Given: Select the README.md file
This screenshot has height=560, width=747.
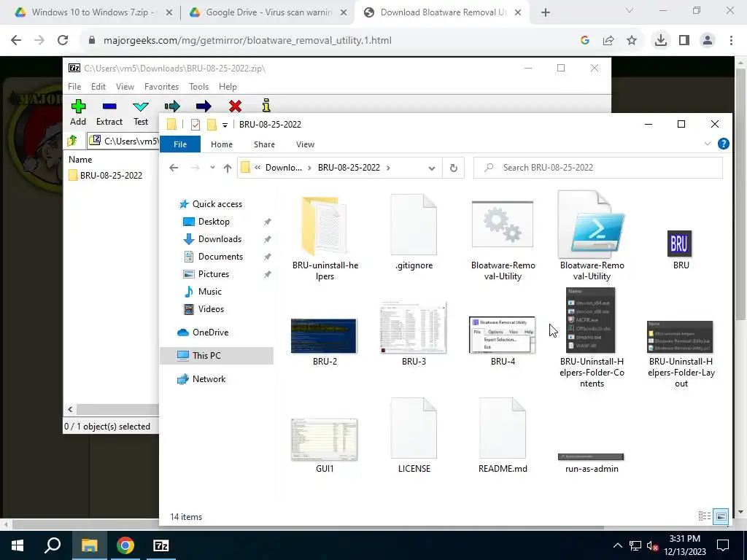Looking at the screenshot, I should pos(503,435).
